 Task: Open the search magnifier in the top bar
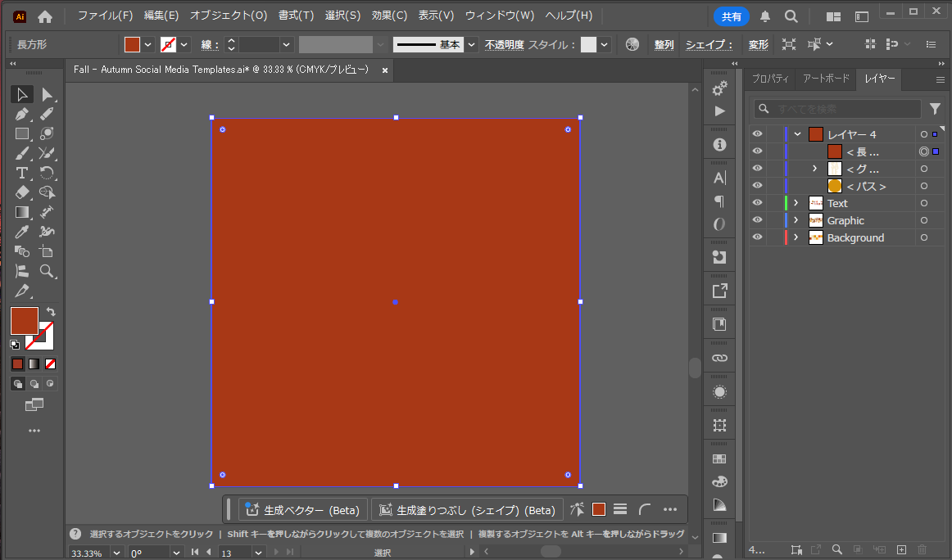(791, 16)
